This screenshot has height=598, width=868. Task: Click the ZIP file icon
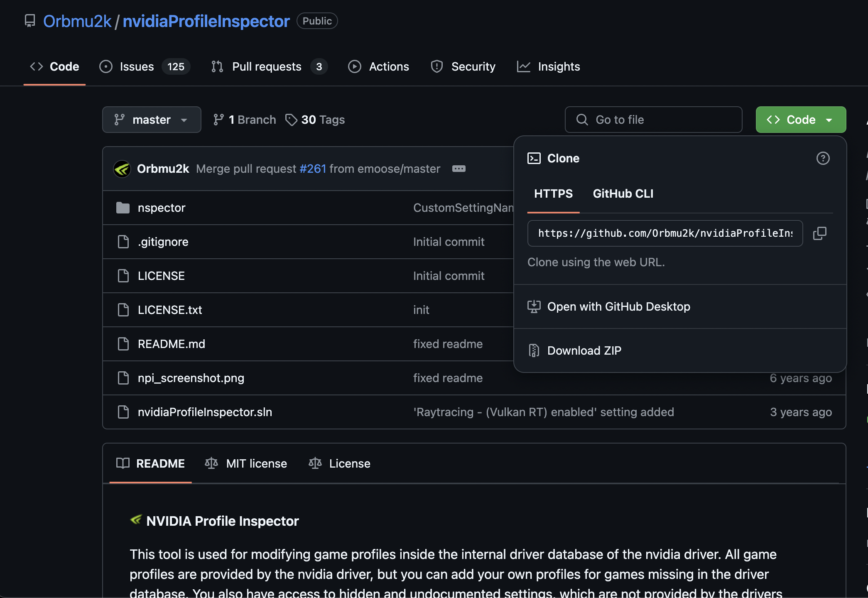point(534,350)
